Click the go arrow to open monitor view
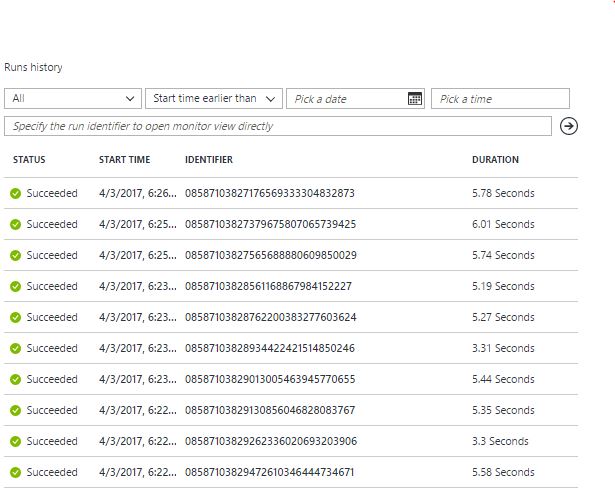The height and width of the screenshot is (491, 615). [x=568, y=126]
